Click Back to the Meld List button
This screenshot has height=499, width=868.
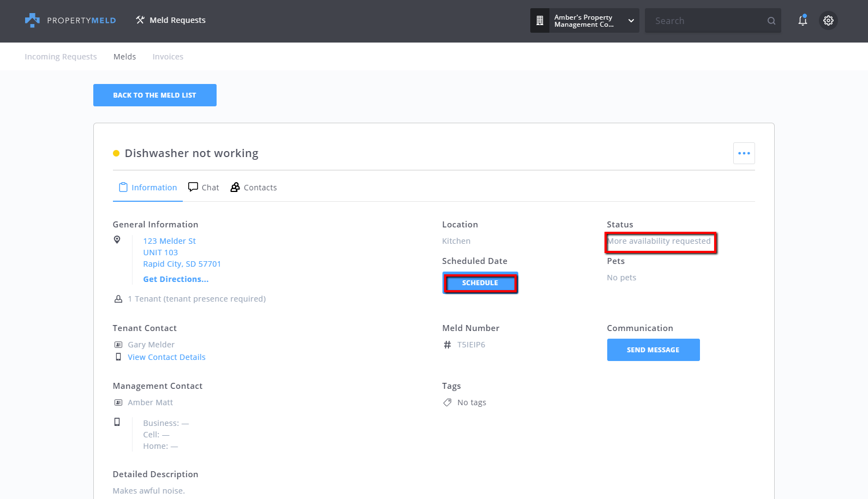[x=154, y=95]
